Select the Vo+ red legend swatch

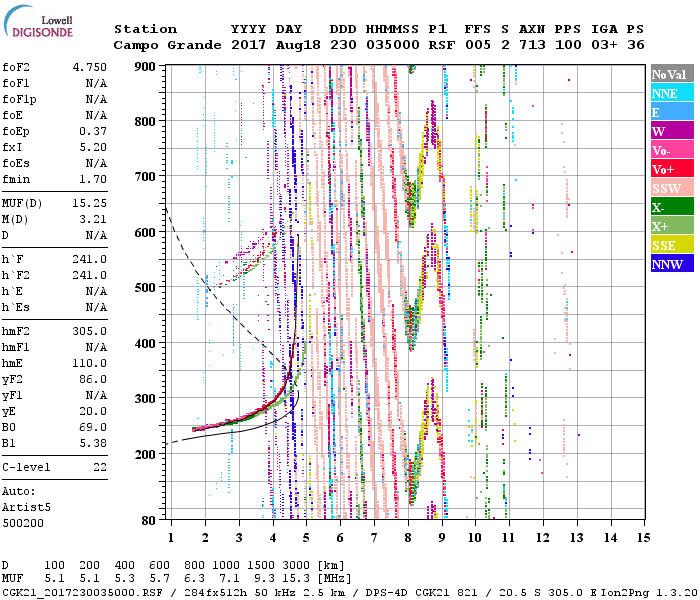pyautogui.click(x=672, y=169)
